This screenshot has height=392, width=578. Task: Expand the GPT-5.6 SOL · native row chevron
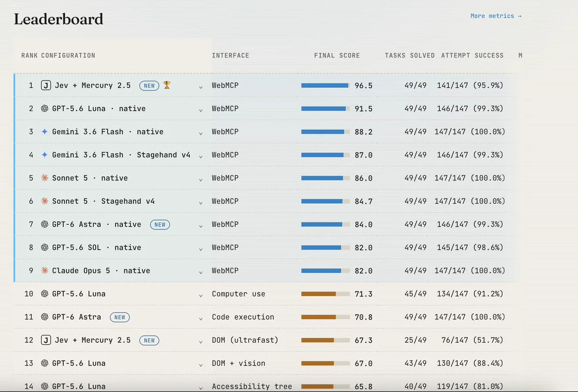(201, 249)
